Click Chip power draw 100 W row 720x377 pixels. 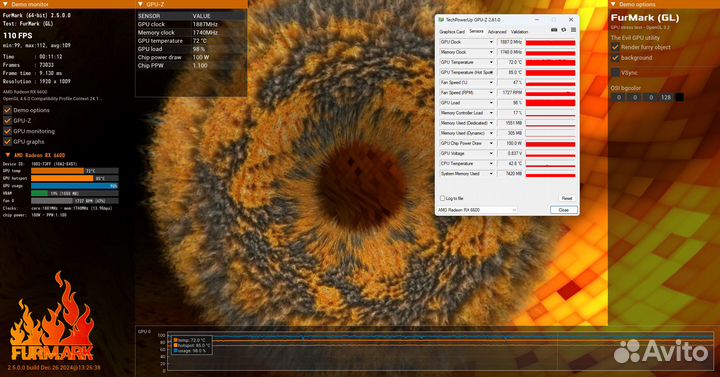191,57
